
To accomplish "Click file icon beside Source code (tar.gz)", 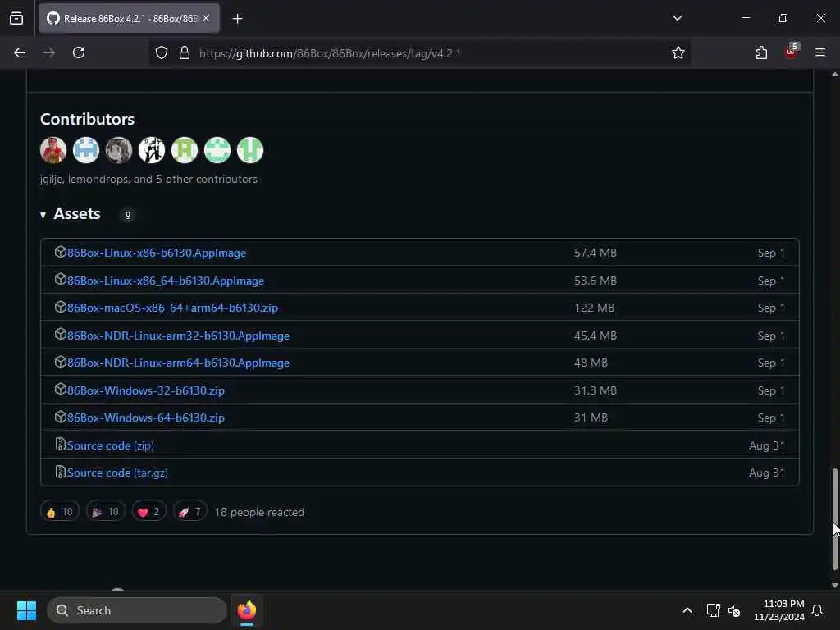I will click(60, 472).
